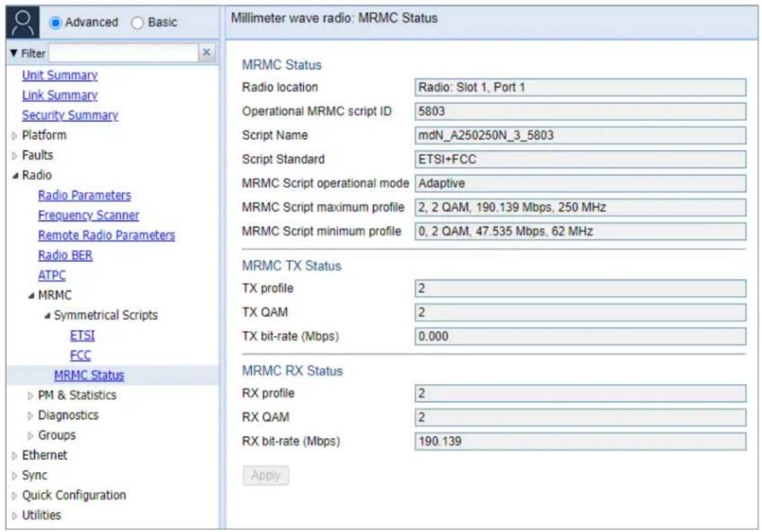Open Remote Radio Parameters link
Viewport: 762px width, 532px height.
pos(106,235)
